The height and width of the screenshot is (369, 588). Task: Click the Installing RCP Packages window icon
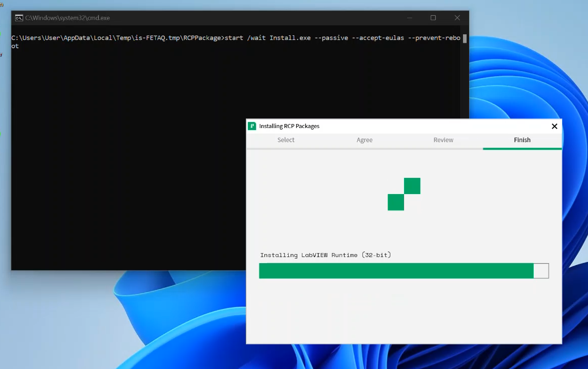click(x=252, y=126)
